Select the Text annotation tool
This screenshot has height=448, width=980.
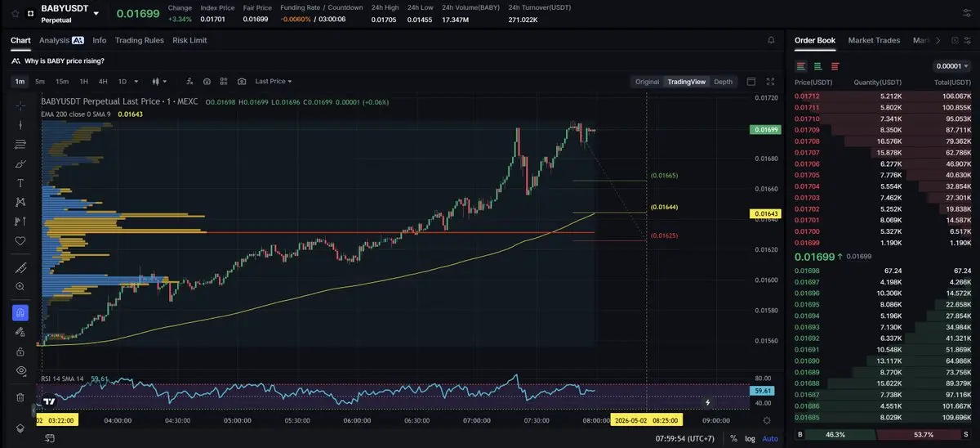[x=20, y=182]
